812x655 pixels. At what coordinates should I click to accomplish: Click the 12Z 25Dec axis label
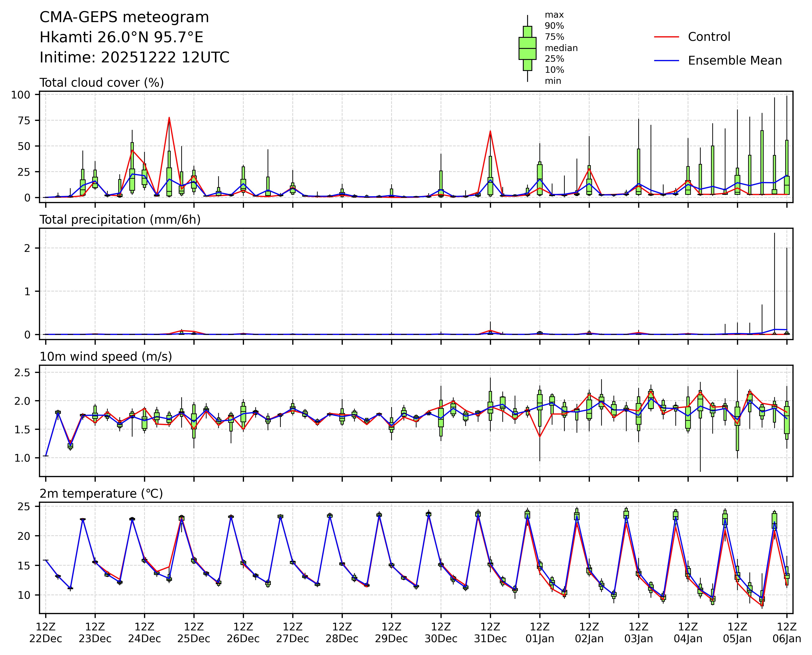(x=194, y=633)
